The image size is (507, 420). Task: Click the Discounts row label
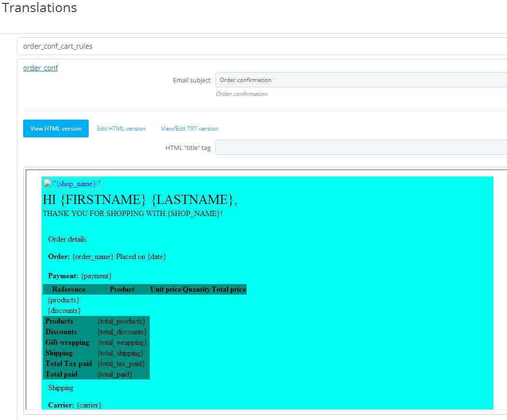pos(61,332)
